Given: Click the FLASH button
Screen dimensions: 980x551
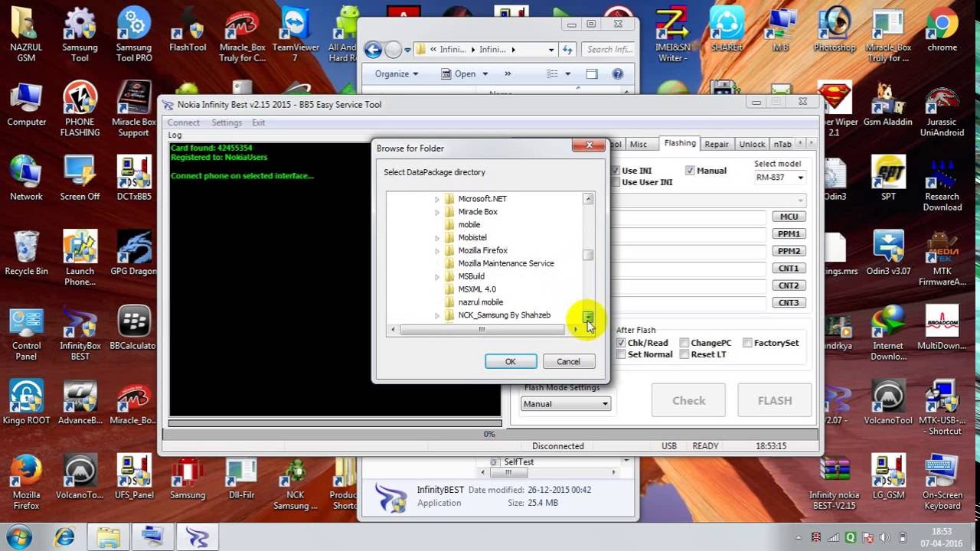Looking at the screenshot, I should click(x=775, y=400).
